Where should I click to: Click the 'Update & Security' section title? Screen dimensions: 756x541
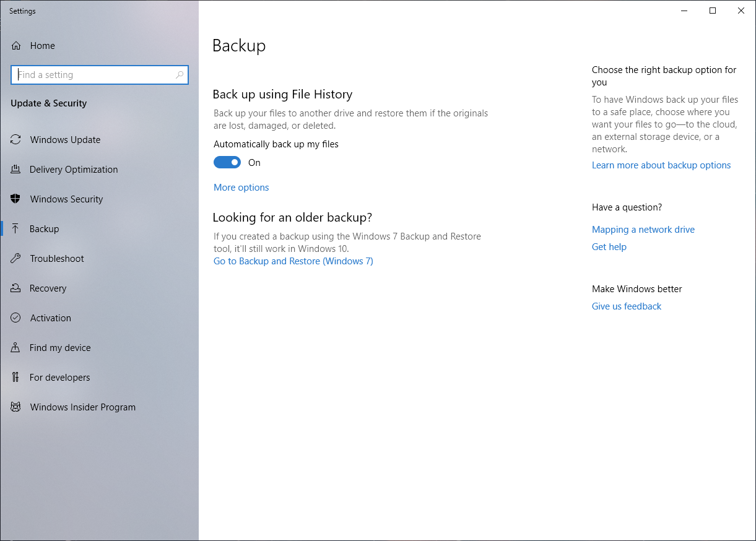49,103
